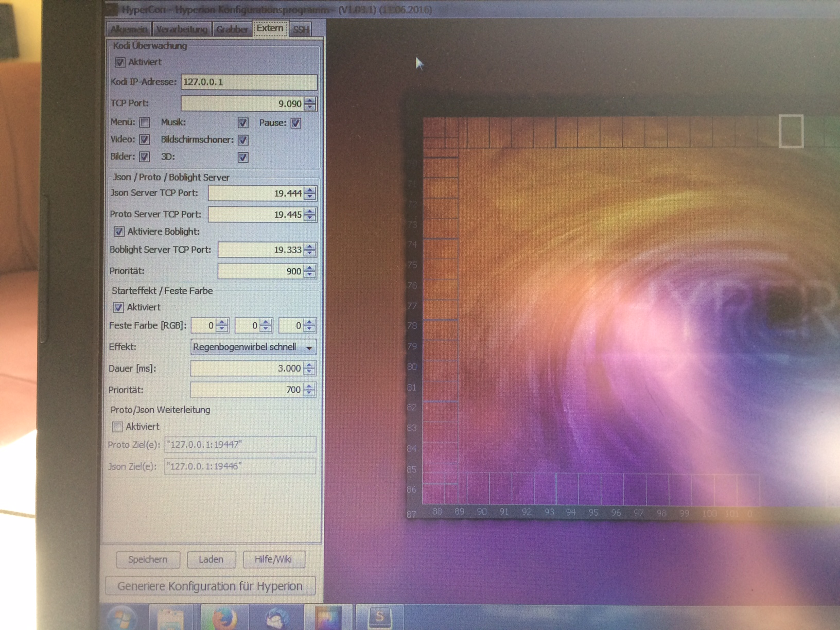The image size is (840, 630).
Task: Adjust the Dauer [ms] spinner
Action: click(309, 369)
